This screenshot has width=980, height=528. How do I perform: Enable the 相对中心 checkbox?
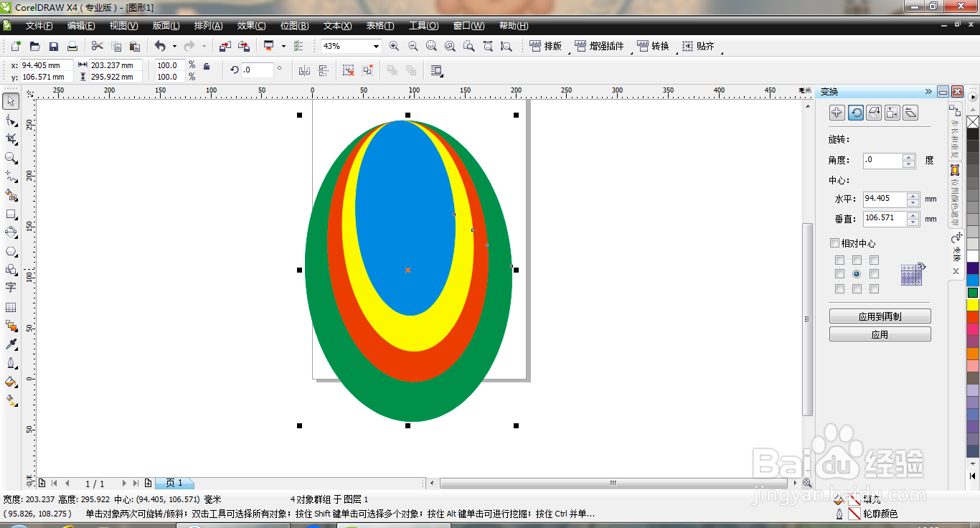coord(834,243)
